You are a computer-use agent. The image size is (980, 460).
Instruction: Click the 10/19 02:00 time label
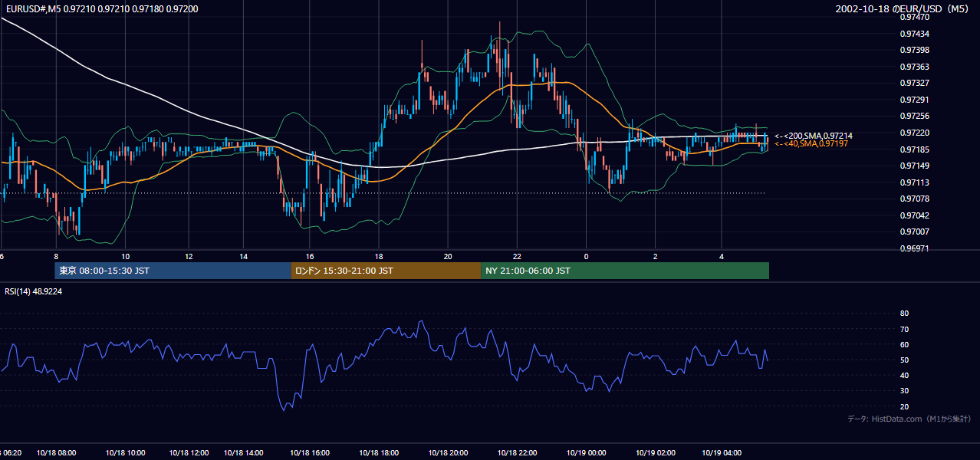(656, 453)
